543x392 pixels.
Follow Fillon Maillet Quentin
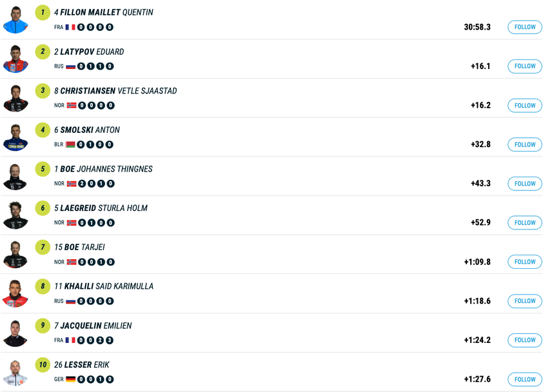(524, 27)
